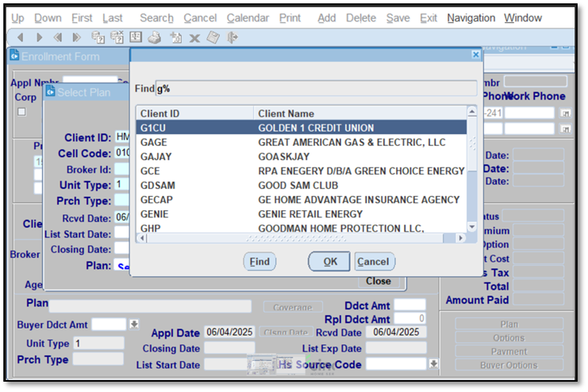
Task: Click the Exit door toolbar icon
Action: pyautogui.click(x=233, y=37)
